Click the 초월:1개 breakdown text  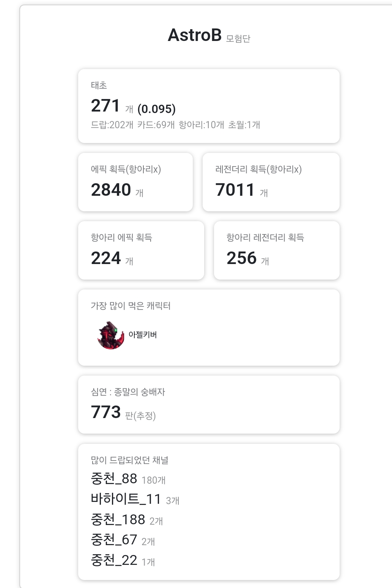[x=244, y=125]
